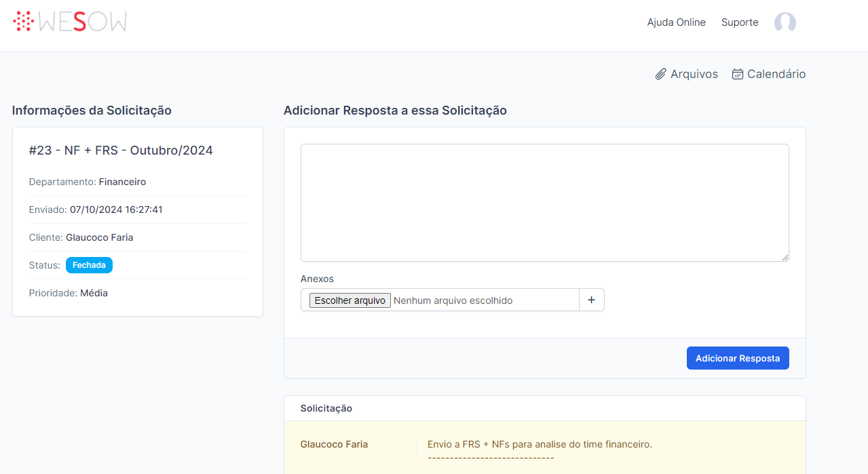The image size is (868, 474).
Task: Click the author name Glaucoco Faria in message
Action: point(334,444)
